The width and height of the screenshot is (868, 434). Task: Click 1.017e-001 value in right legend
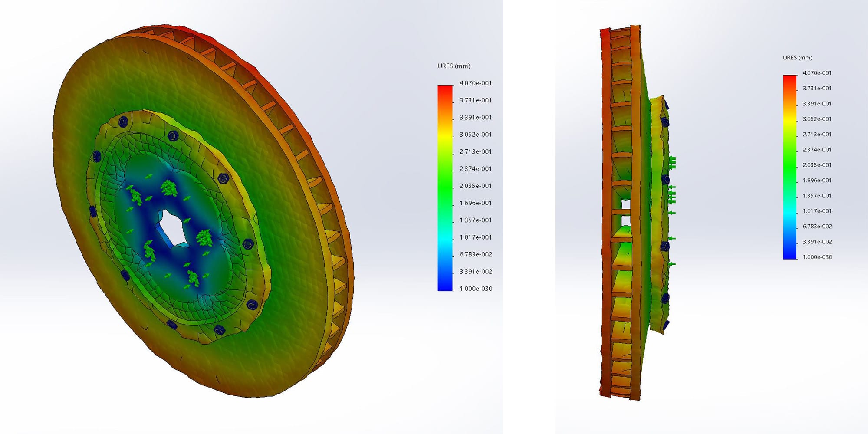click(817, 211)
